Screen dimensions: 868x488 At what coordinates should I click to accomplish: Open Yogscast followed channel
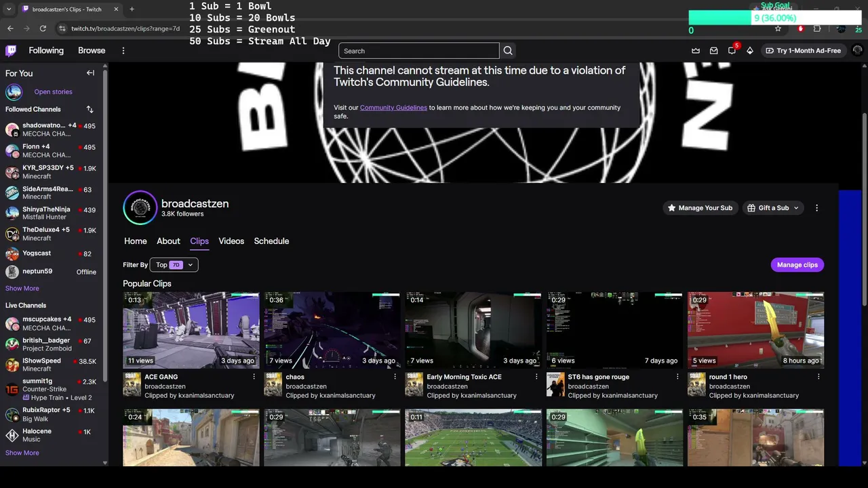coord(51,253)
